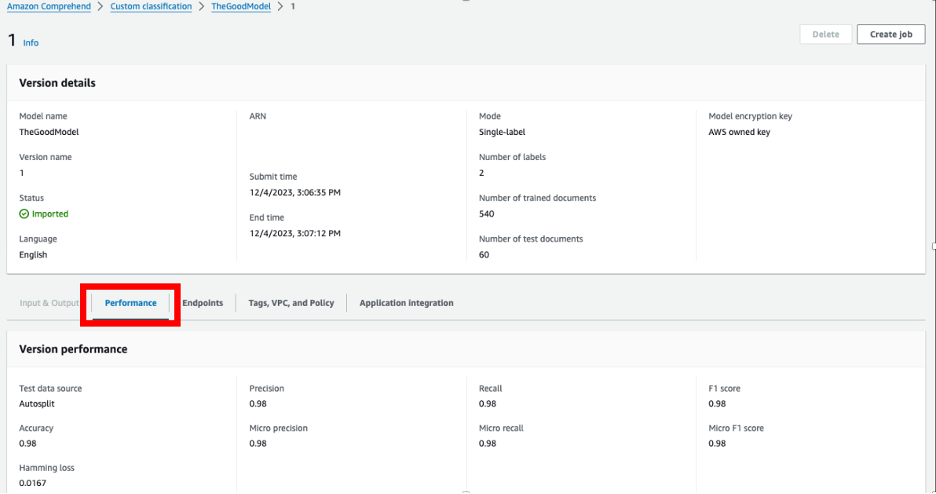Click the Info link beside version 1
This screenshot has width=936, height=494.
pyautogui.click(x=30, y=43)
